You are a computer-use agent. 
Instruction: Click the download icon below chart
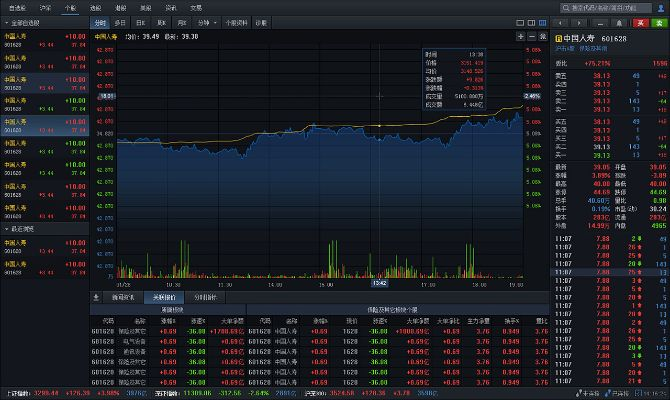[x=97, y=297]
